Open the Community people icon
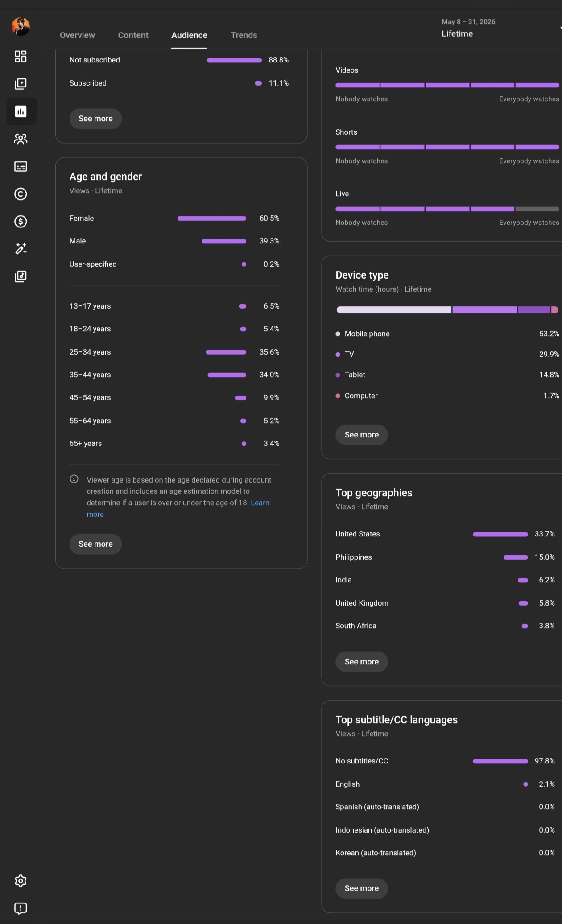The image size is (562, 924). [21, 139]
